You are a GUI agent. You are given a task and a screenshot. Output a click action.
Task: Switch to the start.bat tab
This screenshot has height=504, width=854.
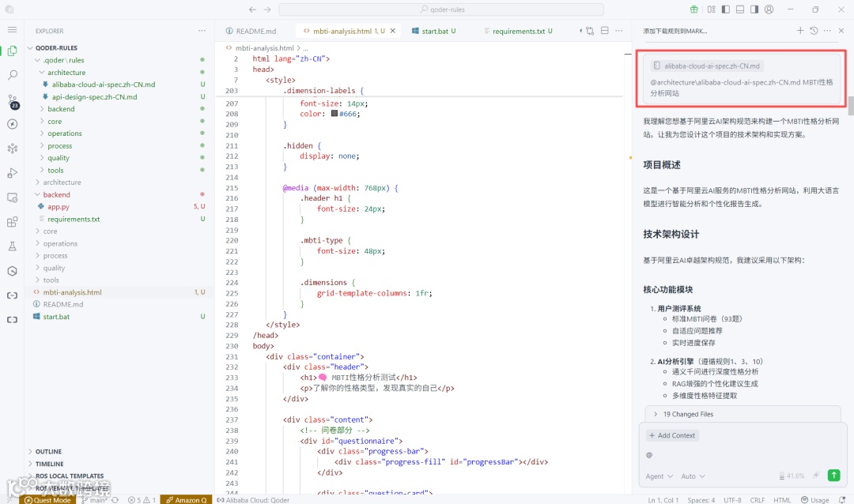tap(433, 31)
